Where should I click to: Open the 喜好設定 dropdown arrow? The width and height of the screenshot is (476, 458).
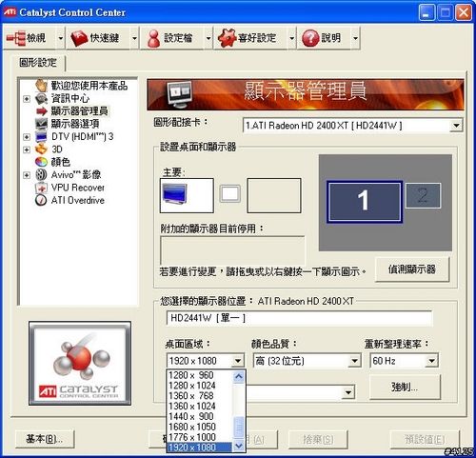[x=292, y=38]
